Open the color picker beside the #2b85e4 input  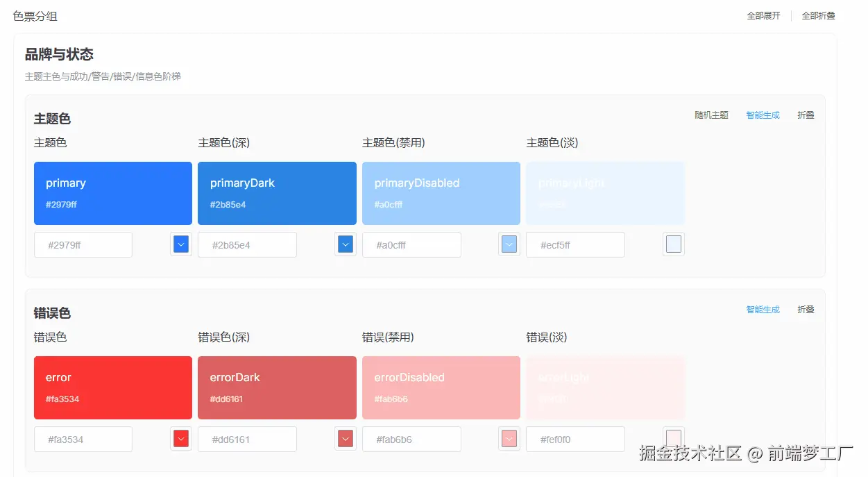[x=345, y=244]
